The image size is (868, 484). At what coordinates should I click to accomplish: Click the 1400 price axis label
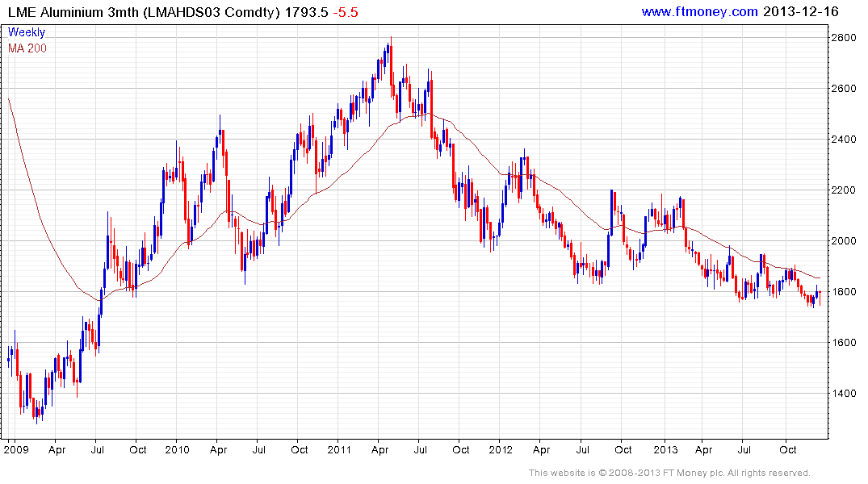pyautogui.click(x=843, y=394)
